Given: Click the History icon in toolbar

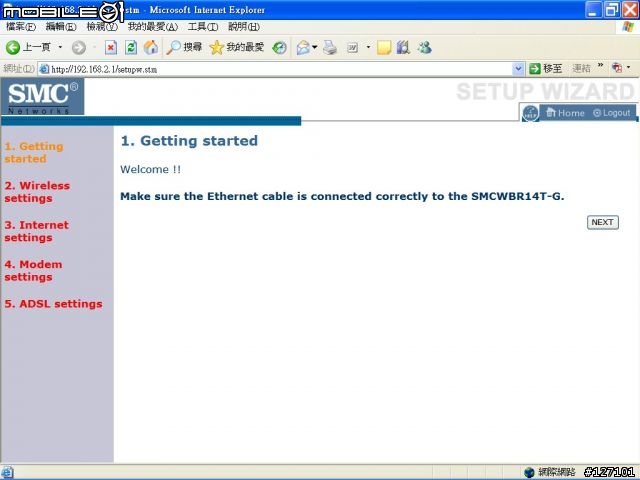Looking at the screenshot, I should pos(280,47).
